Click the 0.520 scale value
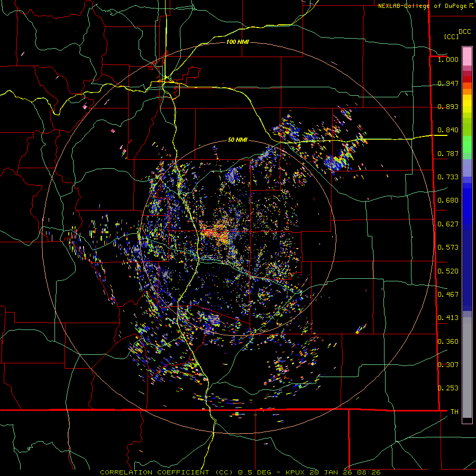 click(x=448, y=271)
